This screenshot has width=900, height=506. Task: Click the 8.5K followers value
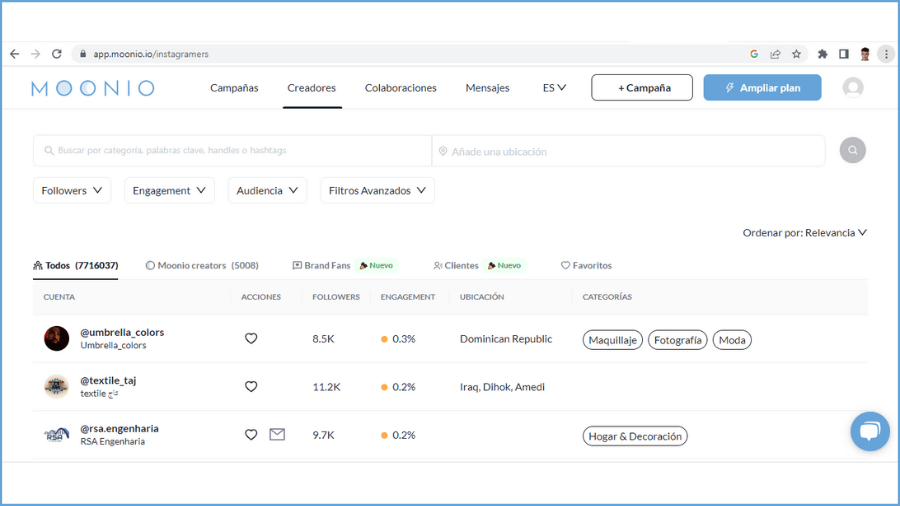[323, 339]
